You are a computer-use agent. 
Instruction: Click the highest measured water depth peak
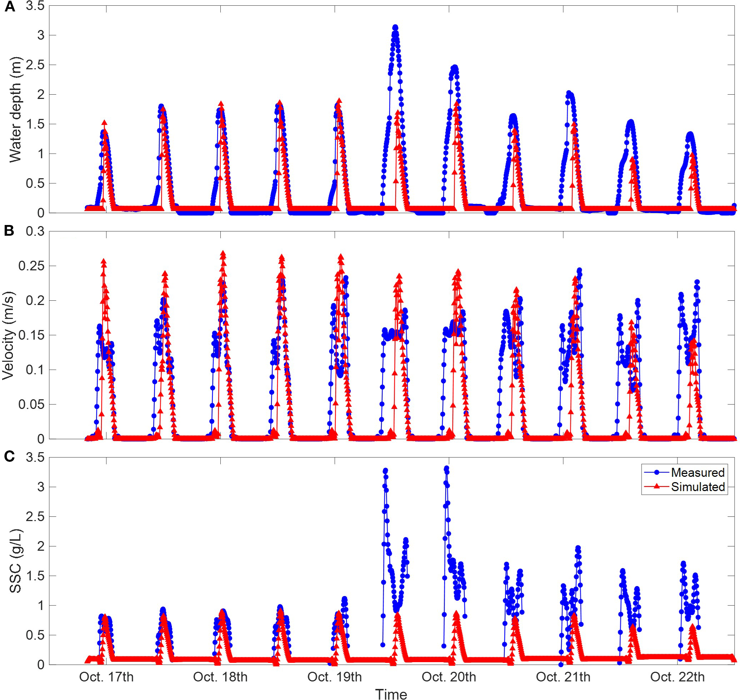(x=395, y=27)
